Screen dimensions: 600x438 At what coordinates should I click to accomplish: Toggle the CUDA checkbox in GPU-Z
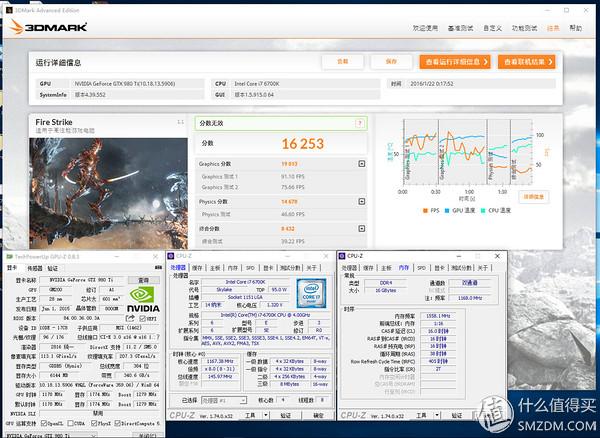coord(71,423)
